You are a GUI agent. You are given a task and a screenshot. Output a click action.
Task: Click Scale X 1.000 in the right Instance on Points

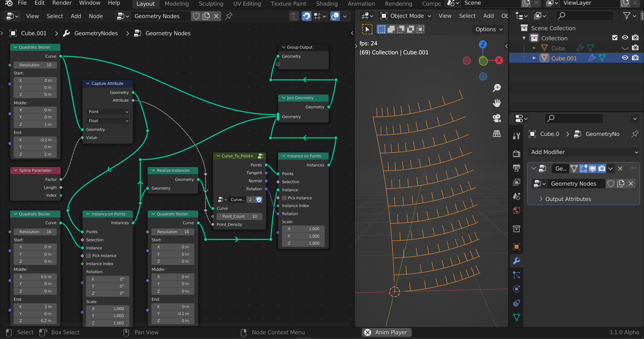[303, 229]
